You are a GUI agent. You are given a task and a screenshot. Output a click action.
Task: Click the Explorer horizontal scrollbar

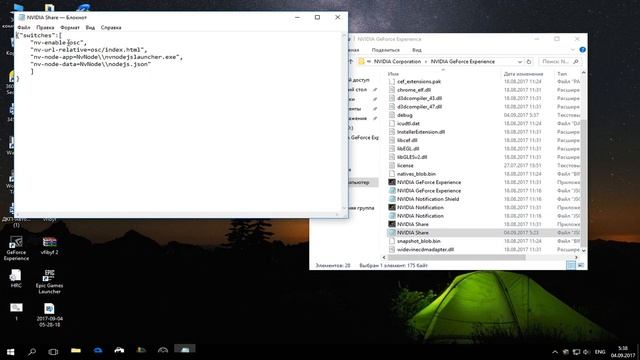pos(456,258)
